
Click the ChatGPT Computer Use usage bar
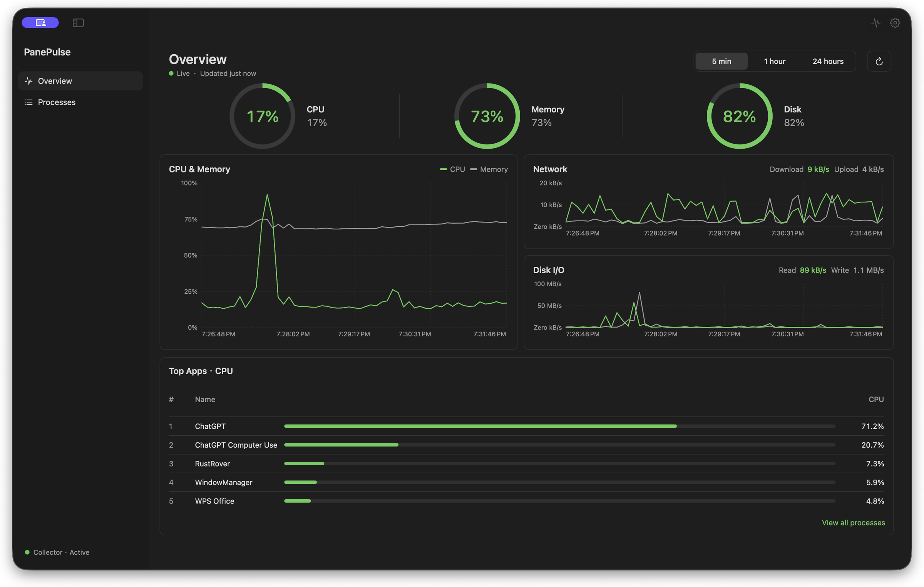point(560,445)
